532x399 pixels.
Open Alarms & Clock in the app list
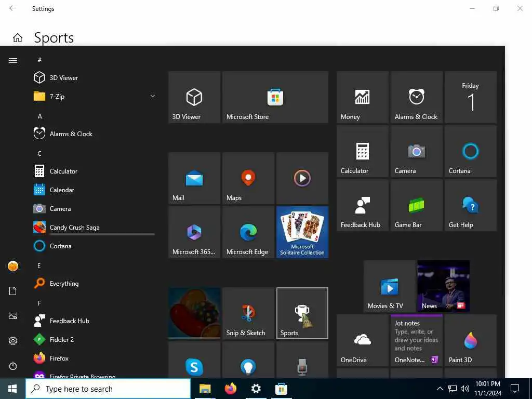94,134
